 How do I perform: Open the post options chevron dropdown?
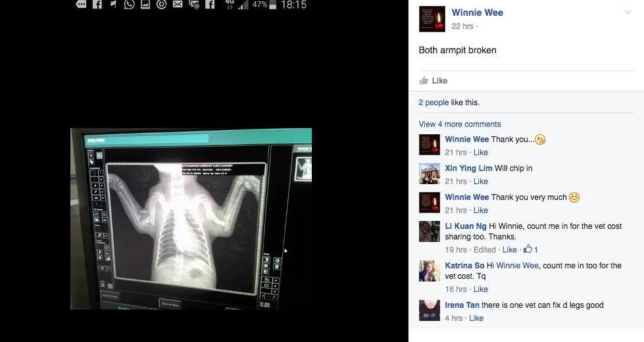click(x=628, y=12)
